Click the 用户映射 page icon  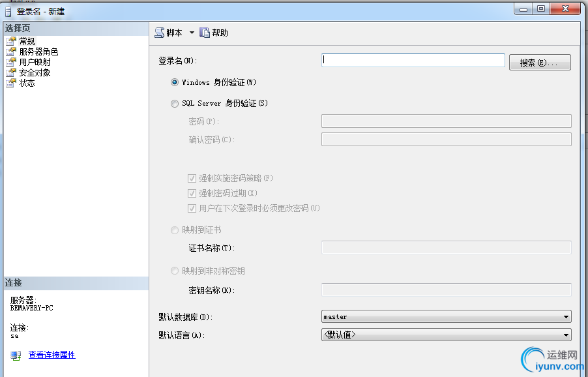click(x=11, y=62)
